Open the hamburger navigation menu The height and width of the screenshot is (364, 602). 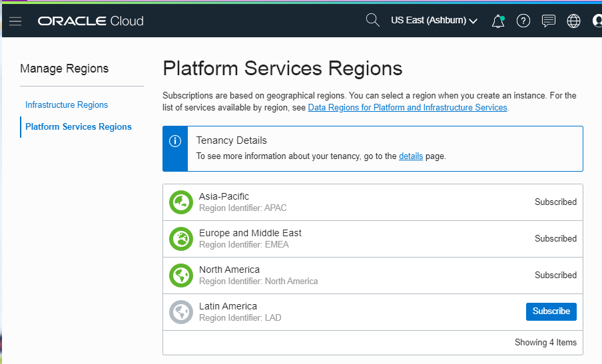click(15, 21)
